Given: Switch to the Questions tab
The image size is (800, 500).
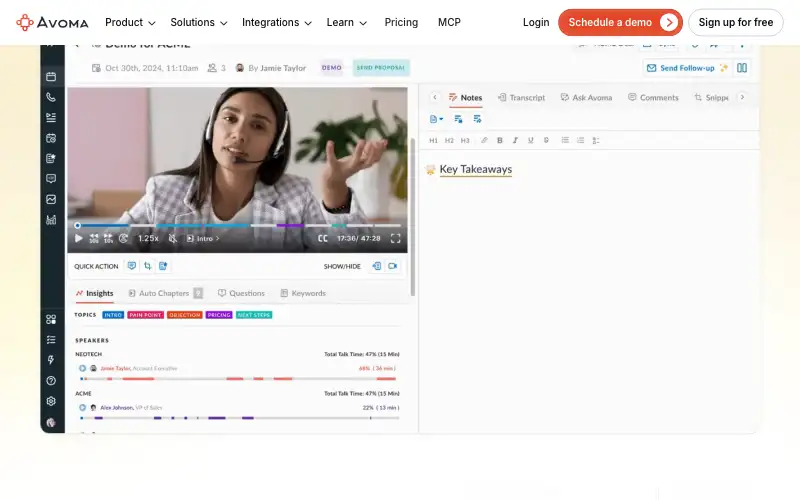Looking at the screenshot, I should click(241, 293).
